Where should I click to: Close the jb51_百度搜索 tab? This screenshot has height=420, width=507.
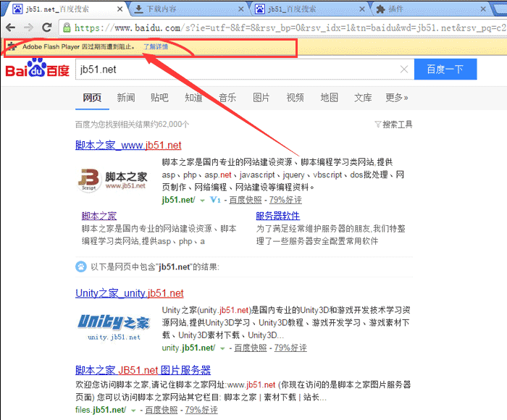point(362,9)
